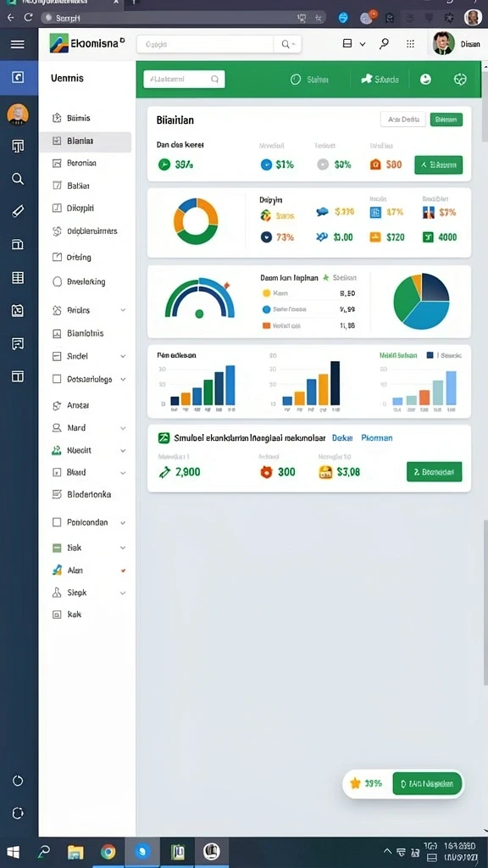Open the Disan user avatar
488x868 pixels.
[443, 44]
